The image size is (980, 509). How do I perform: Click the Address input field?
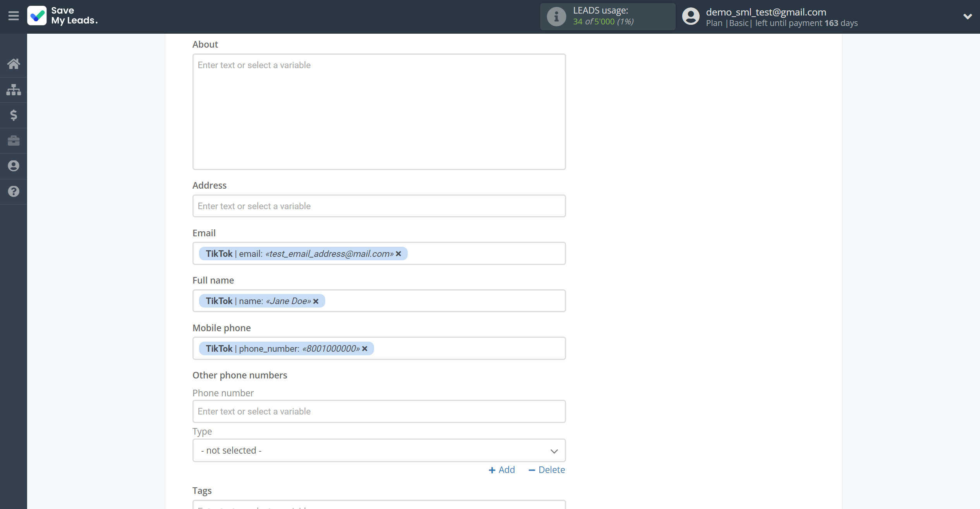pos(379,206)
